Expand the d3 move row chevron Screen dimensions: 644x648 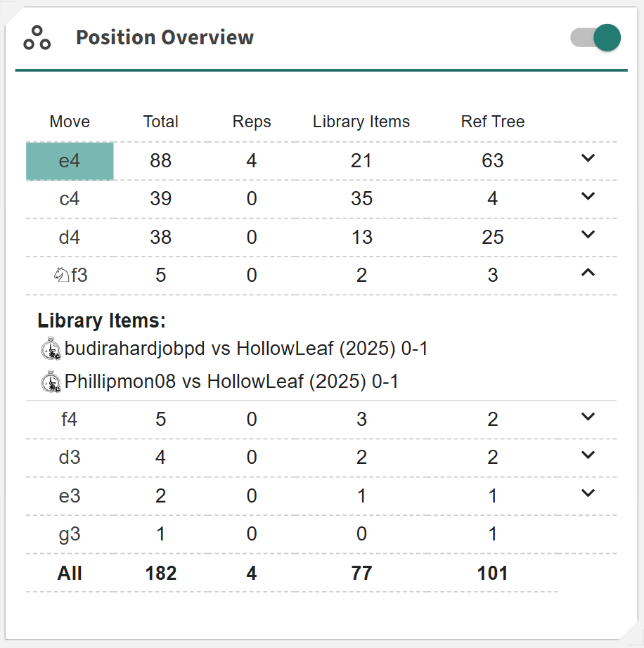point(588,455)
